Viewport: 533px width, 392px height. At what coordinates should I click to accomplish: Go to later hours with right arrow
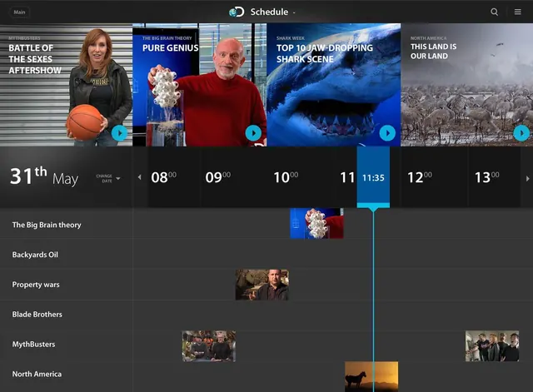[x=527, y=178]
